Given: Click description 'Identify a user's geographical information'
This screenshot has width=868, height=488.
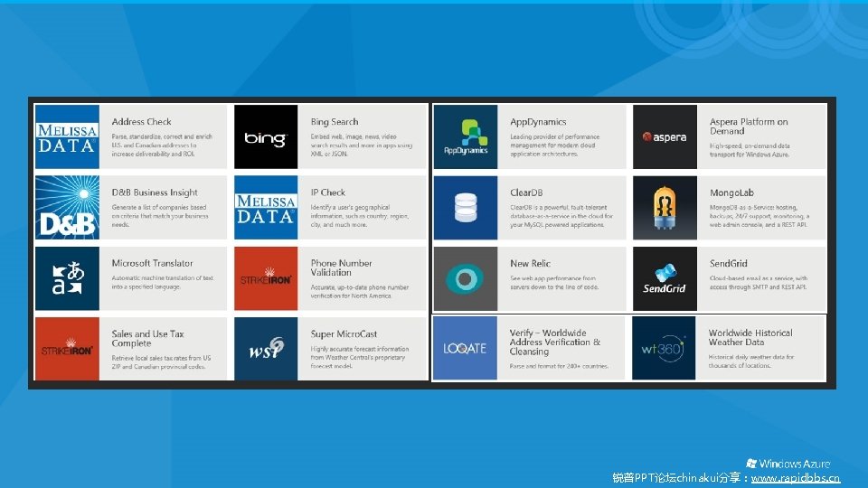Looking at the screenshot, I should click(359, 216).
